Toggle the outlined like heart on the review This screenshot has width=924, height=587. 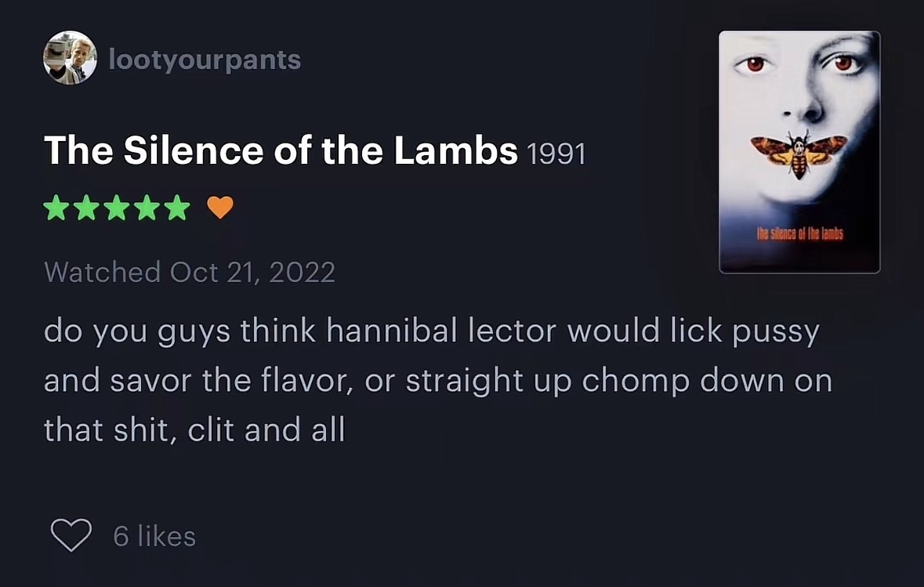click(x=71, y=536)
